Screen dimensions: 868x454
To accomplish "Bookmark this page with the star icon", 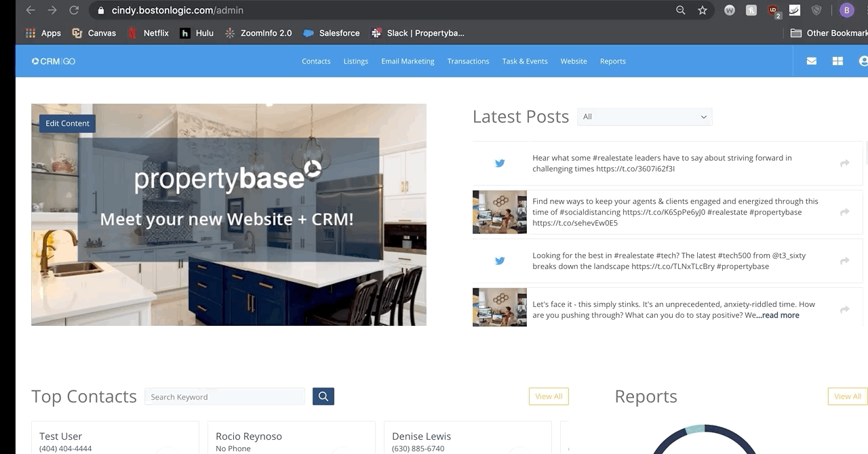I will [x=703, y=10].
